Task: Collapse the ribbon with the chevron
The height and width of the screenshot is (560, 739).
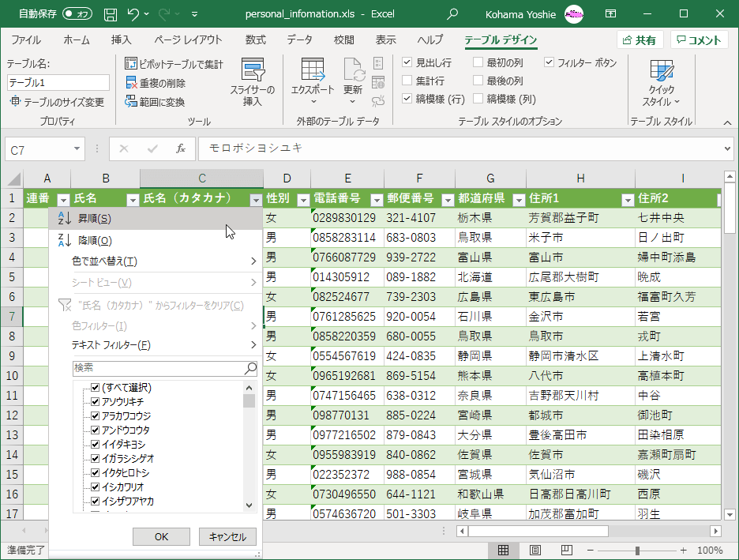Action: click(x=727, y=122)
